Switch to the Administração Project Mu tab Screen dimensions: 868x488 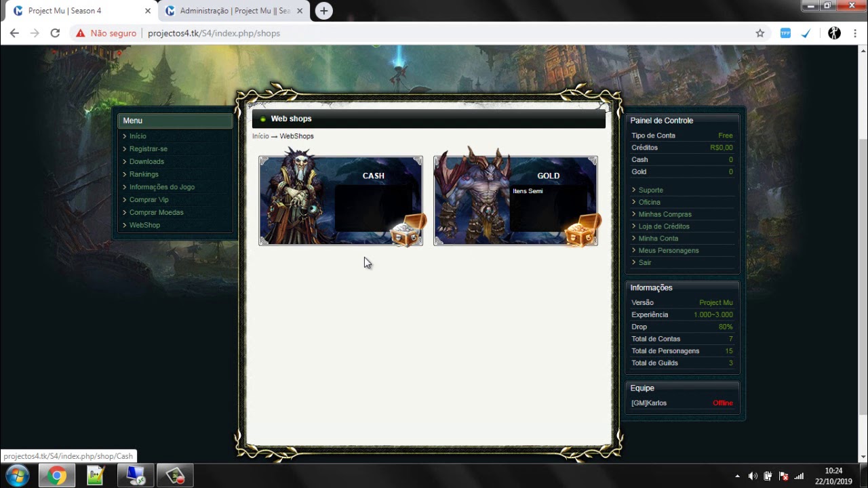coord(235,11)
